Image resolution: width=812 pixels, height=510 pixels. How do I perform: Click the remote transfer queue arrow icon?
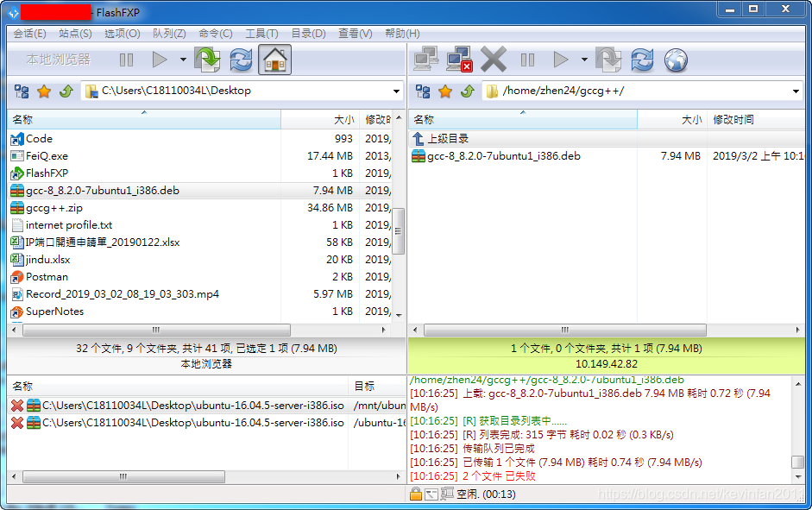pos(608,60)
